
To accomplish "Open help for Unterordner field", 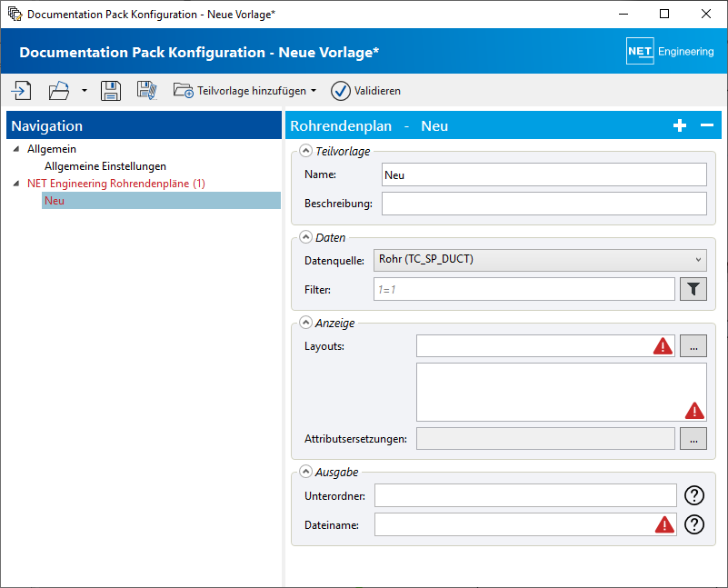I will [694, 495].
